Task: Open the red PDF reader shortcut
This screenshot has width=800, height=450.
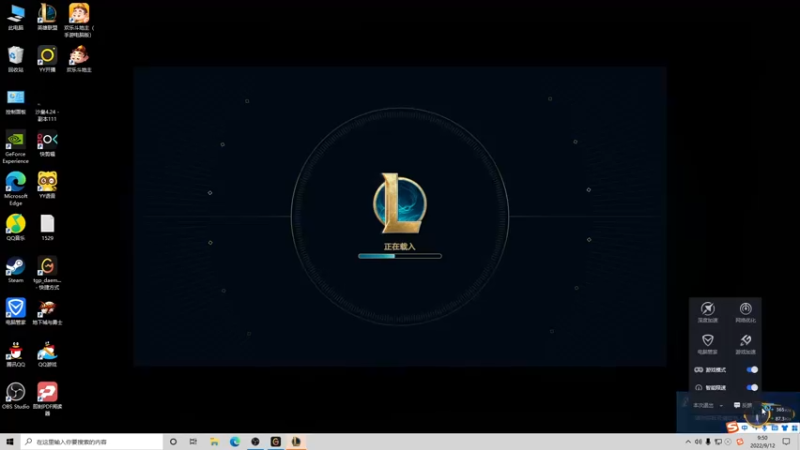Action: (x=47, y=399)
